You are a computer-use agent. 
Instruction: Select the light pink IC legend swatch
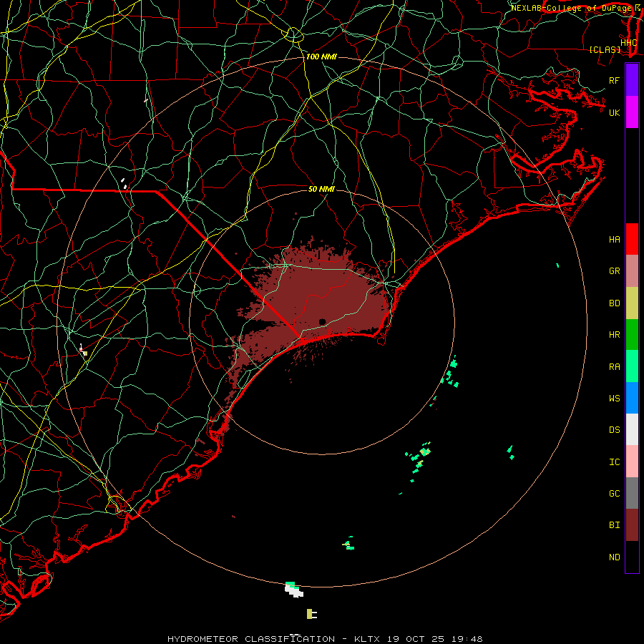(632, 462)
